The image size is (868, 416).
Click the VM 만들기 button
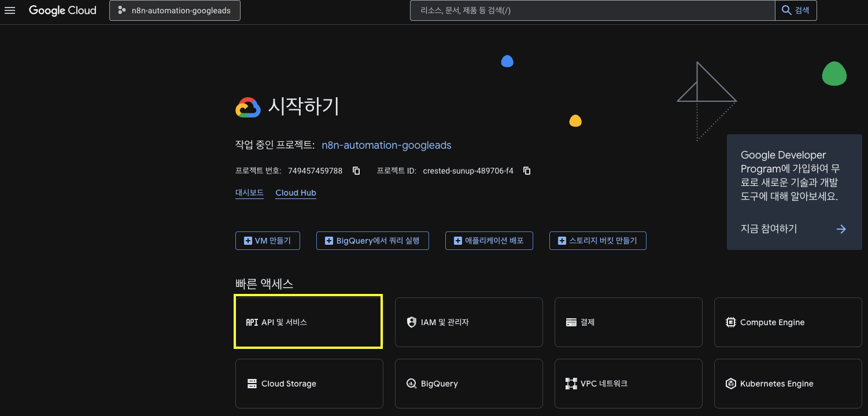click(268, 241)
